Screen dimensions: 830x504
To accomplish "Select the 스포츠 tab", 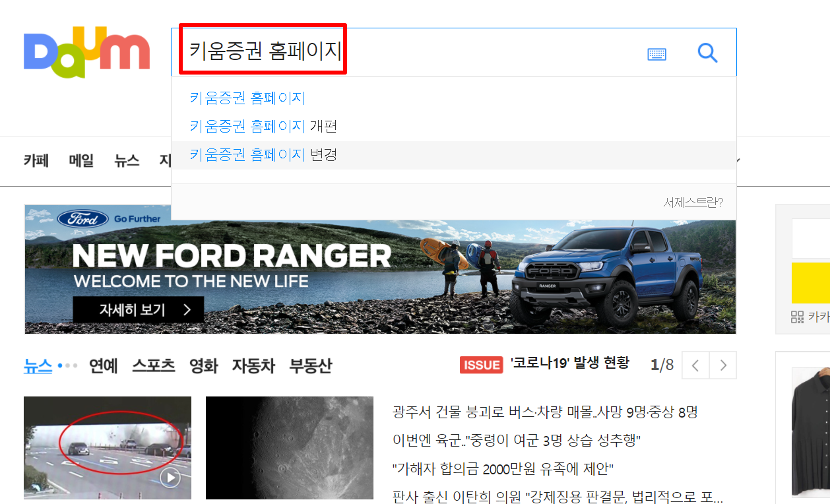I will click(x=153, y=365).
